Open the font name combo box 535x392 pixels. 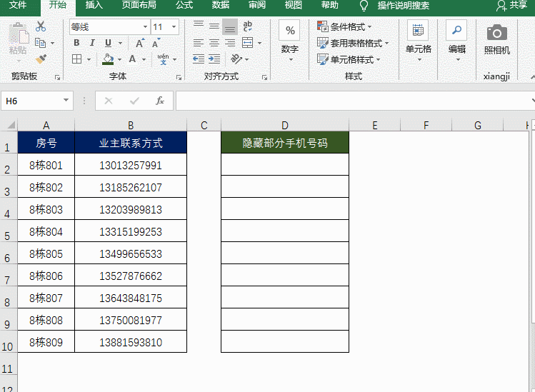(x=110, y=26)
